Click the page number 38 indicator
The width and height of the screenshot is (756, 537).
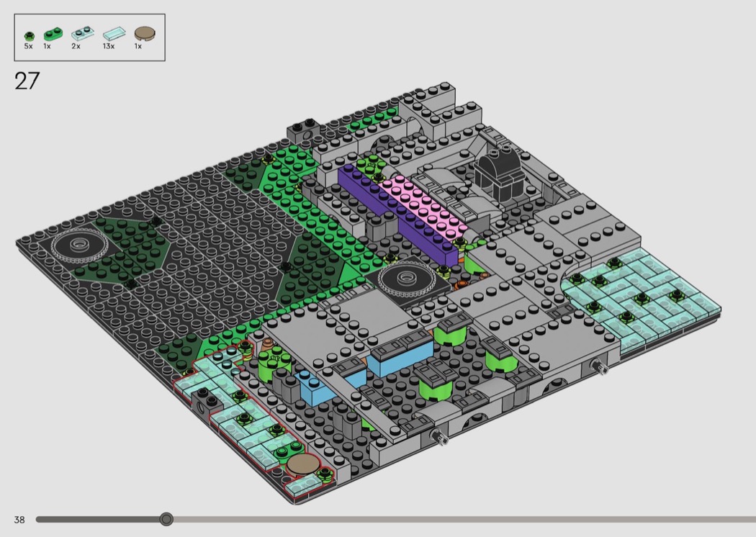pyautogui.click(x=19, y=519)
